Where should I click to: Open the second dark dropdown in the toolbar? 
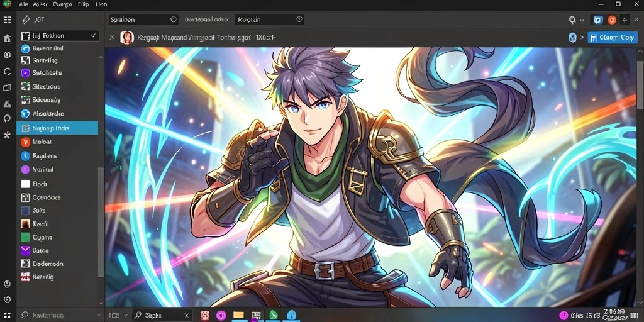coord(269,19)
